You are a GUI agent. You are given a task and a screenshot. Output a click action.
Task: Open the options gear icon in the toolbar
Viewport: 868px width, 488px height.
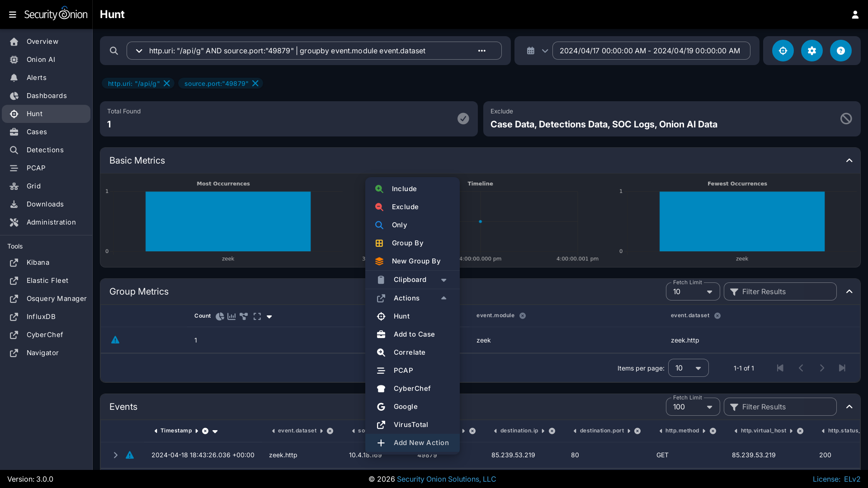811,51
